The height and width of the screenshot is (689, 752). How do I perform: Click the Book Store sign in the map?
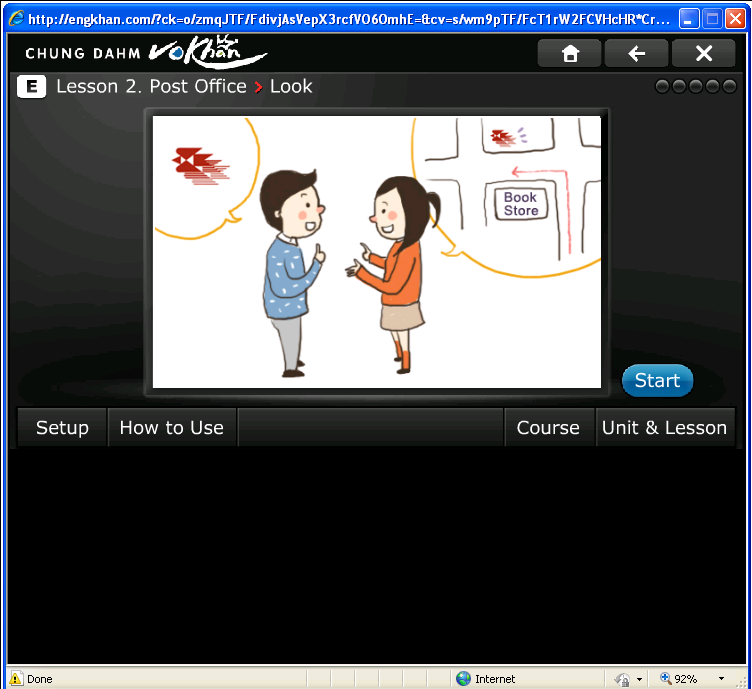[x=521, y=204]
